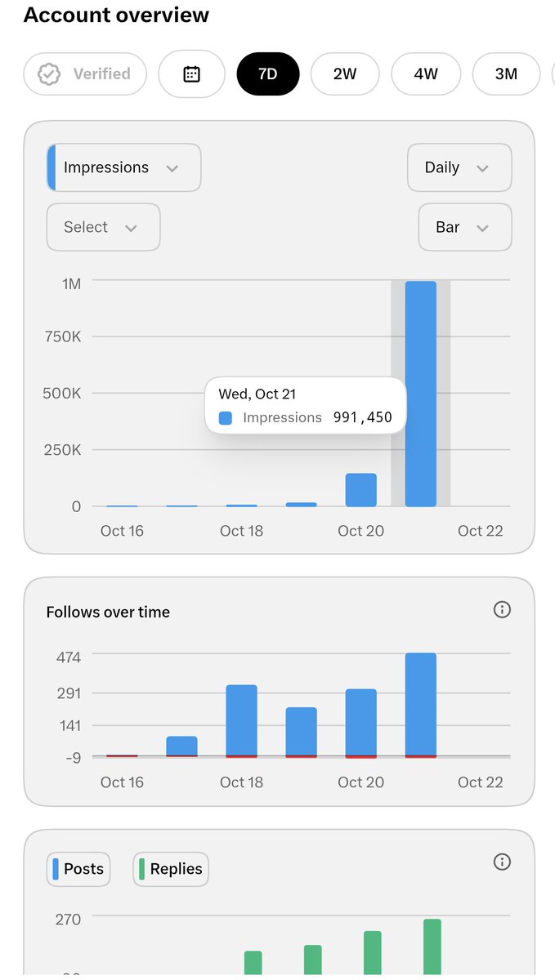The height and width of the screenshot is (980, 555).
Task: Toggle the Posts series filter
Action: pyautogui.click(x=78, y=869)
